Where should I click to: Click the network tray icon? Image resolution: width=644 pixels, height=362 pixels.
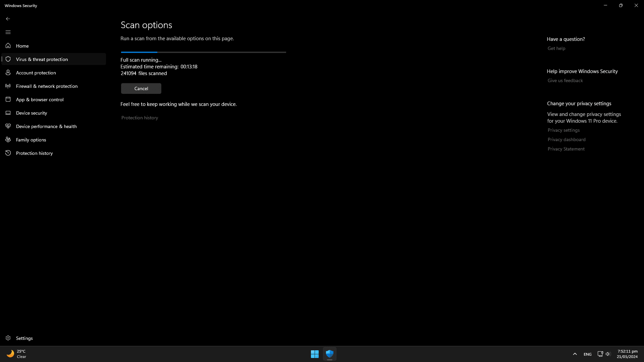point(600,354)
